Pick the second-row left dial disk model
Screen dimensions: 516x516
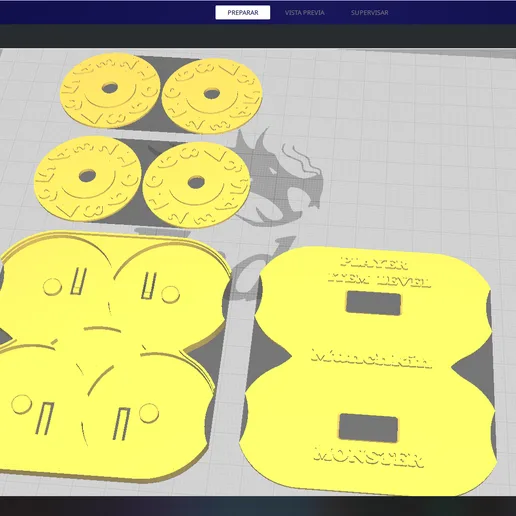pyautogui.click(x=88, y=178)
